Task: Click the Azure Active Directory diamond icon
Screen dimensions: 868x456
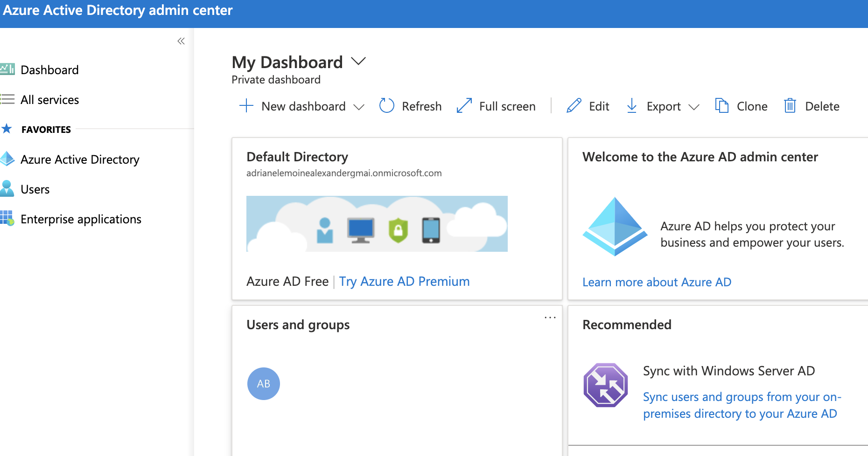Action: [7, 159]
